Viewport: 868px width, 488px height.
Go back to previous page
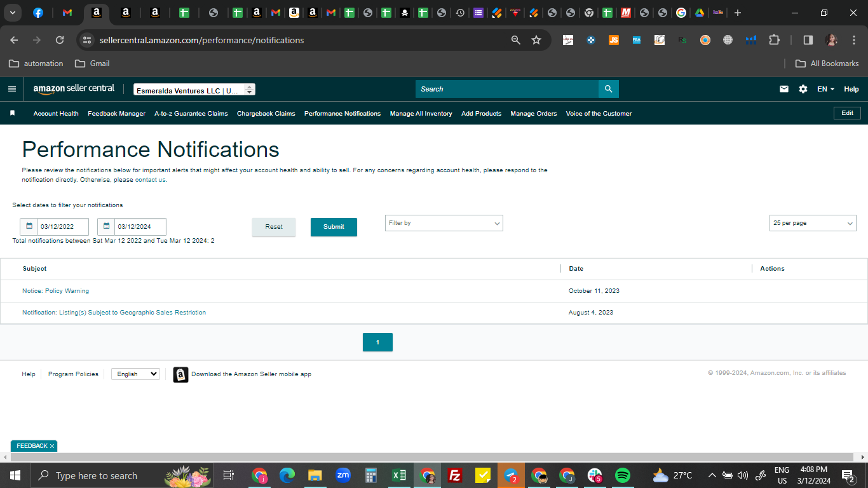click(14, 40)
